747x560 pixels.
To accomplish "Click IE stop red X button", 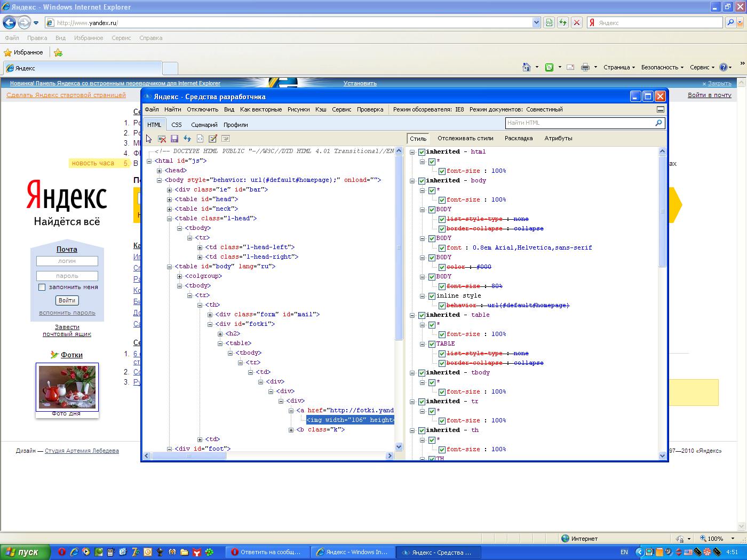I will click(x=576, y=22).
